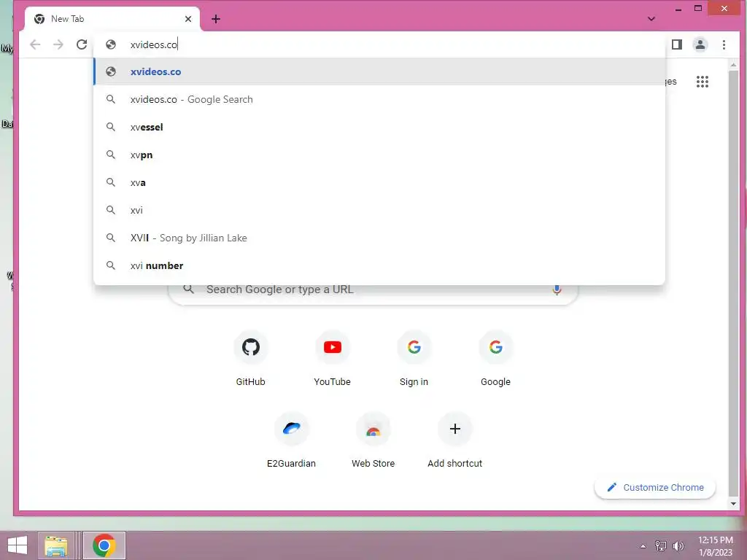Maximize the Chrome window

698,9
